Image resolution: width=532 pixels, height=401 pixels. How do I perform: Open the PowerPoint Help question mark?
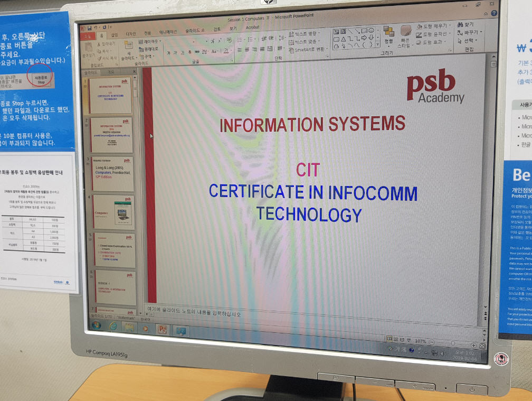[495, 13]
